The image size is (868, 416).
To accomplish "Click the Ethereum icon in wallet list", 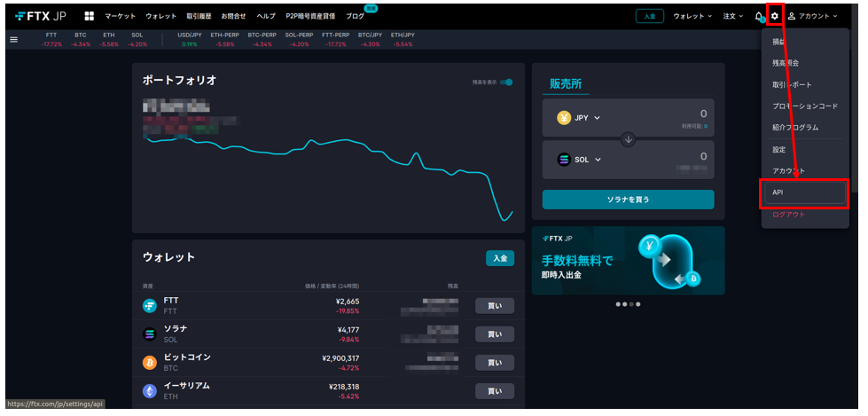I will (150, 392).
